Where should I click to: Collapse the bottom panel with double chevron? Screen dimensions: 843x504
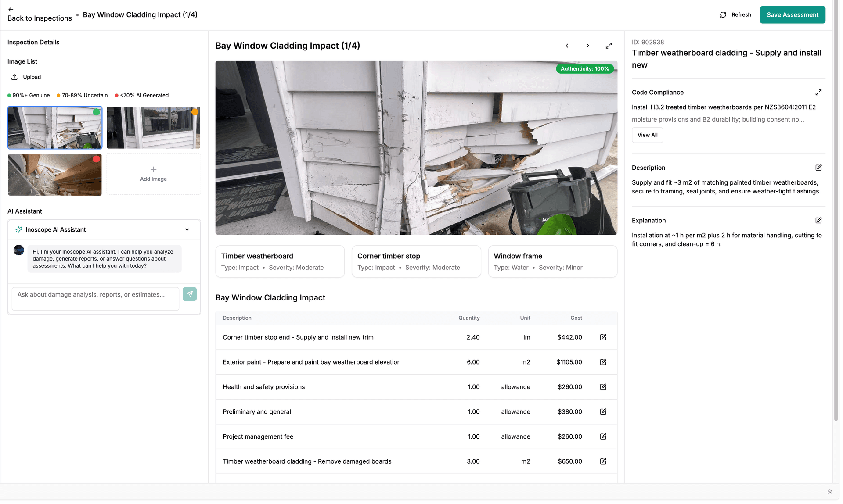coord(829,491)
